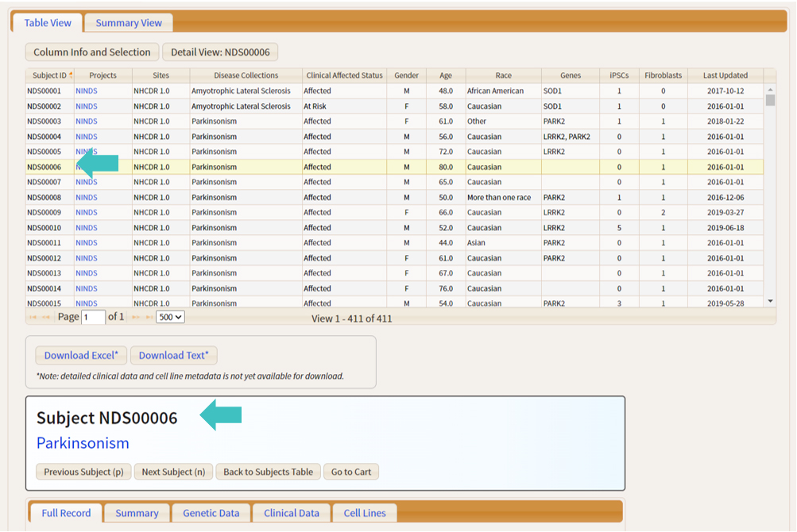This screenshot has width=797, height=532.
Task: Sort by Subject ID column header
Action: [x=50, y=75]
